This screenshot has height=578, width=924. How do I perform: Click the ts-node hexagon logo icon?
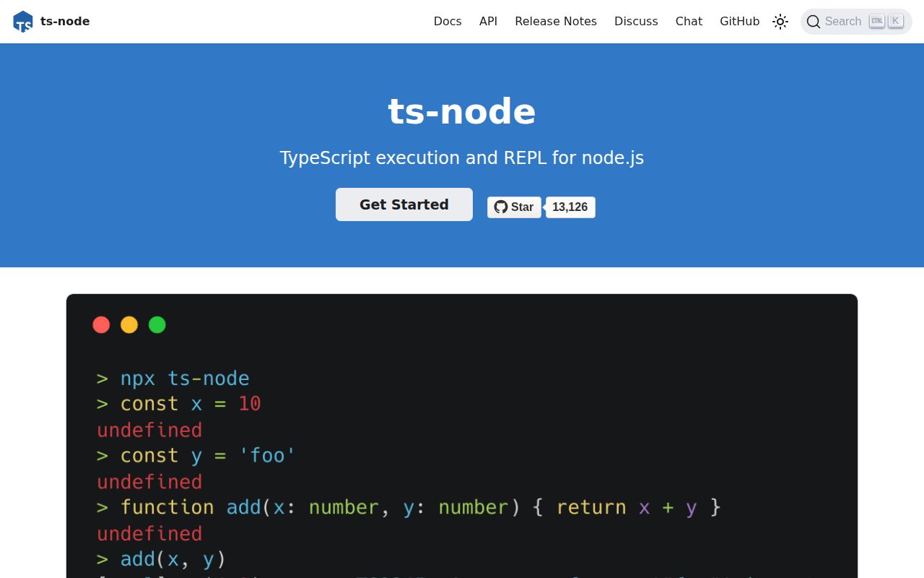23,22
